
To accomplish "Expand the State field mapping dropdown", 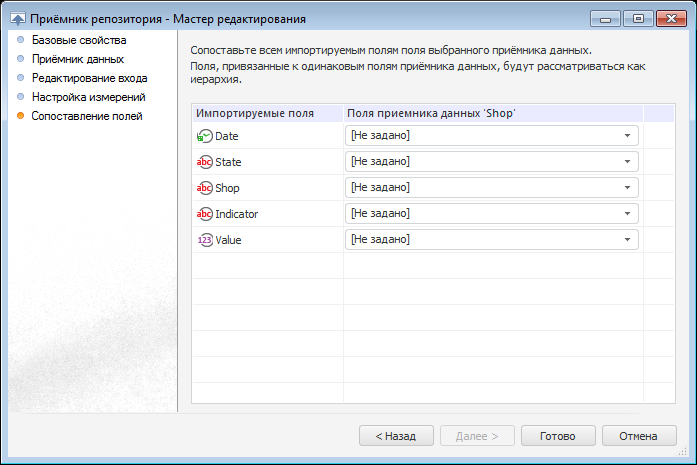I will coord(627,161).
